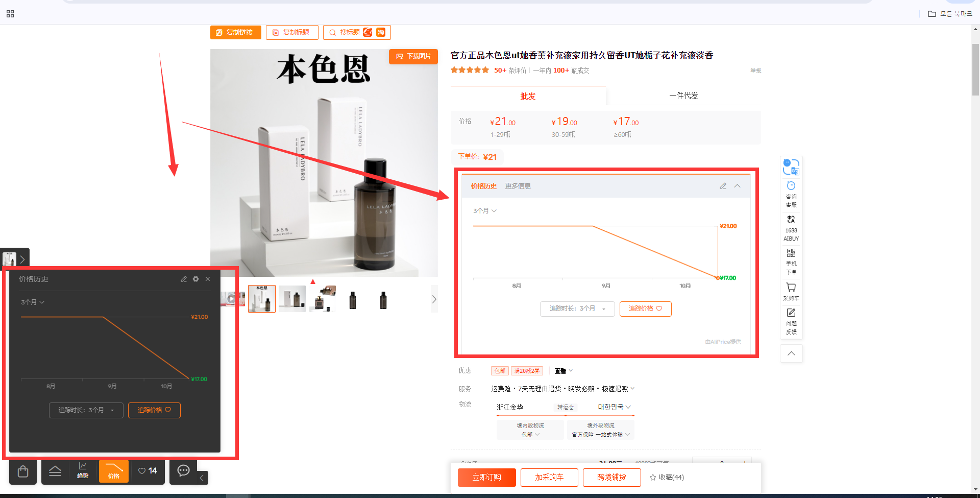Click the 加采购车 add to cart button
This screenshot has height=498, width=980.
(549, 477)
